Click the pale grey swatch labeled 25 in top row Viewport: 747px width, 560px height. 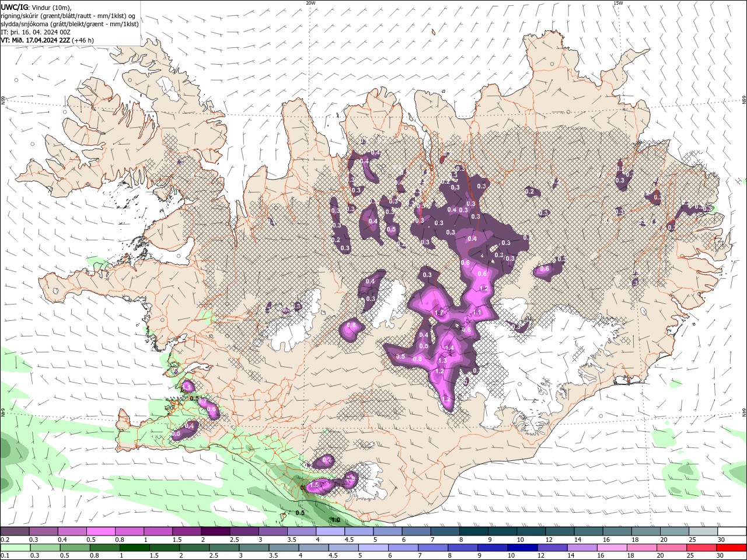(703, 531)
